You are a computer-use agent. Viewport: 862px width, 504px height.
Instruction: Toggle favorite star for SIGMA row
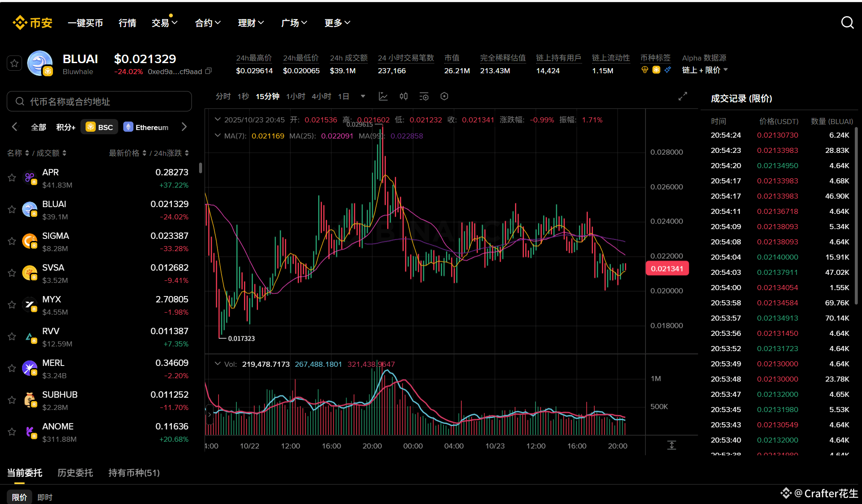click(x=12, y=241)
